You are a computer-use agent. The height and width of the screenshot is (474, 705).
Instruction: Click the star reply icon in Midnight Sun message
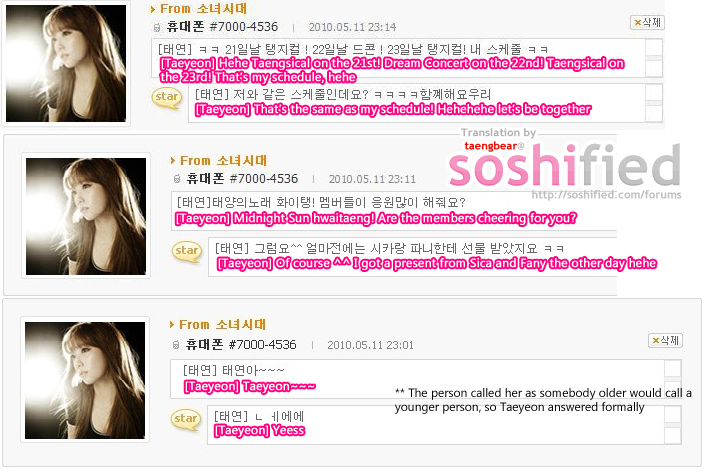187,251
